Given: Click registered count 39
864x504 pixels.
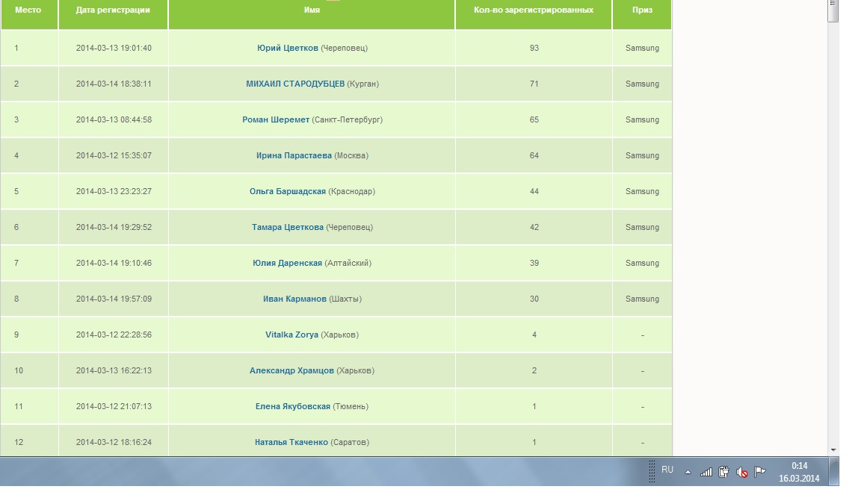Looking at the screenshot, I should pyautogui.click(x=534, y=263).
